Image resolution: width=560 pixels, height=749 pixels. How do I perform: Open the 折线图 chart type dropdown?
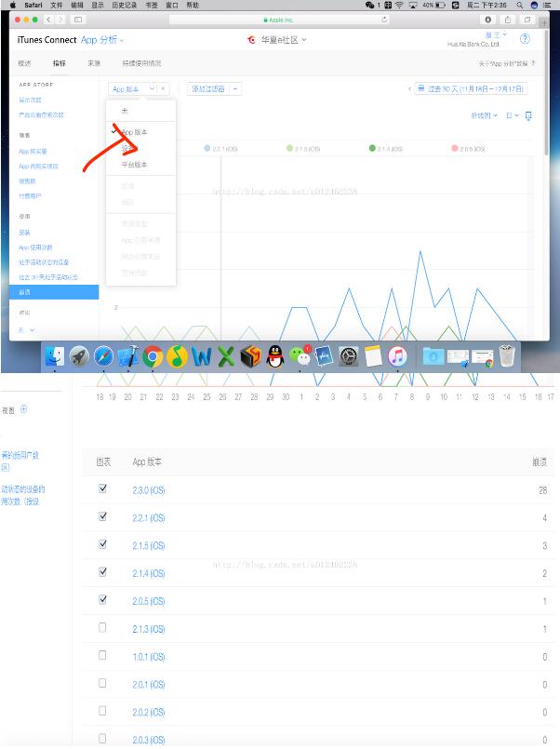click(484, 115)
